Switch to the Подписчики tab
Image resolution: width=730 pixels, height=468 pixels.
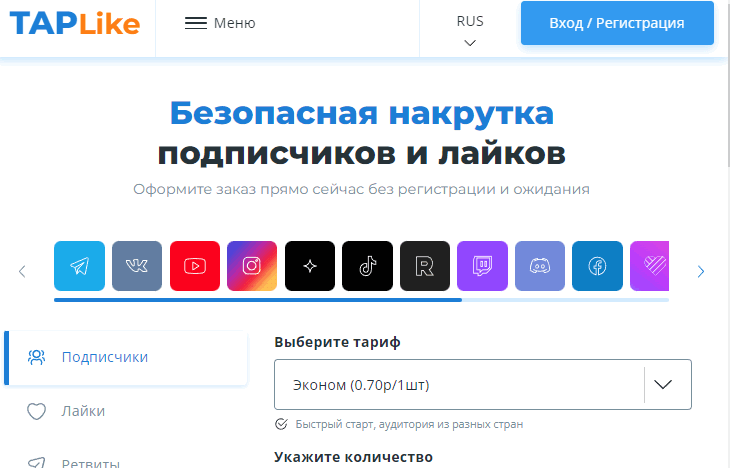click(x=126, y=358)
